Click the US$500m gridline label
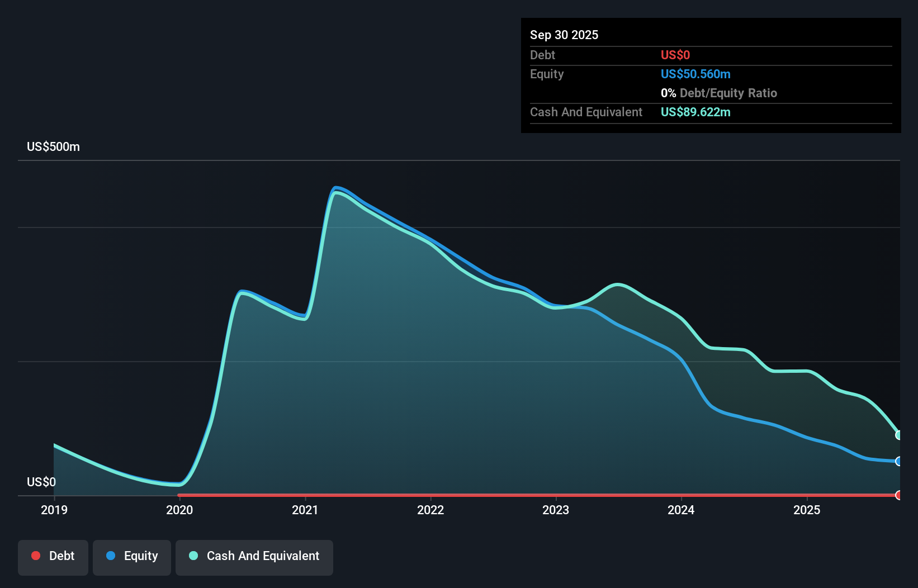The image size is (918, 588). click(53, 146)
